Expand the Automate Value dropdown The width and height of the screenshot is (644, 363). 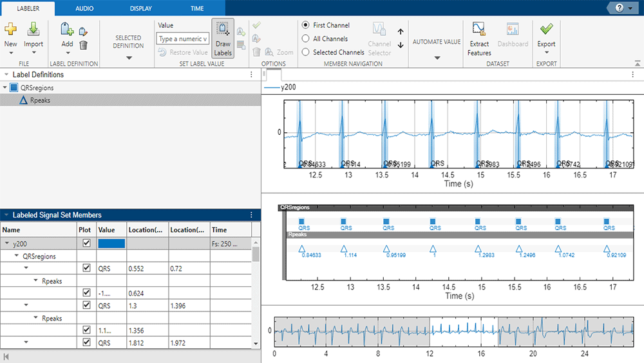[x=437, y=58]
